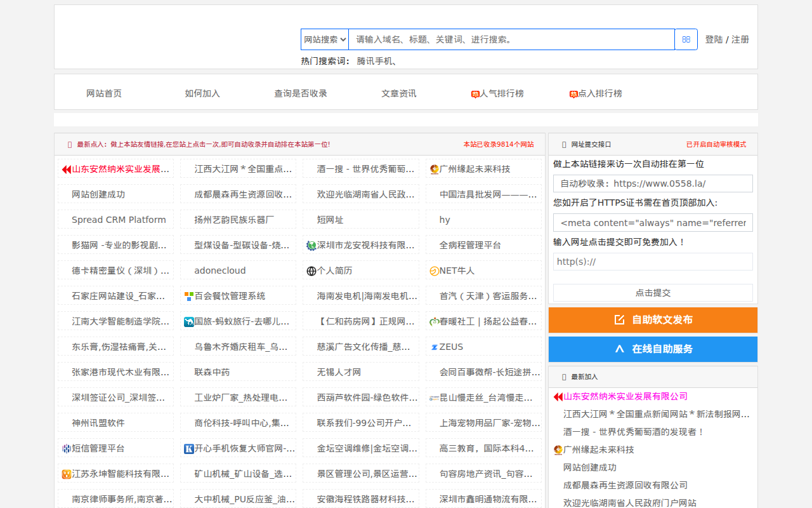Screen dimensions: 812x508
Task: Click the edit icon on the 自助软文发布 banner
Action: pyautogui.click(x=619, y=320)
